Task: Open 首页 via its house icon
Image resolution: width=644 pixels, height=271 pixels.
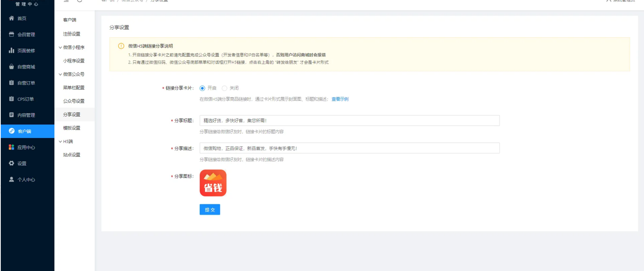Action: click(11, 18)
